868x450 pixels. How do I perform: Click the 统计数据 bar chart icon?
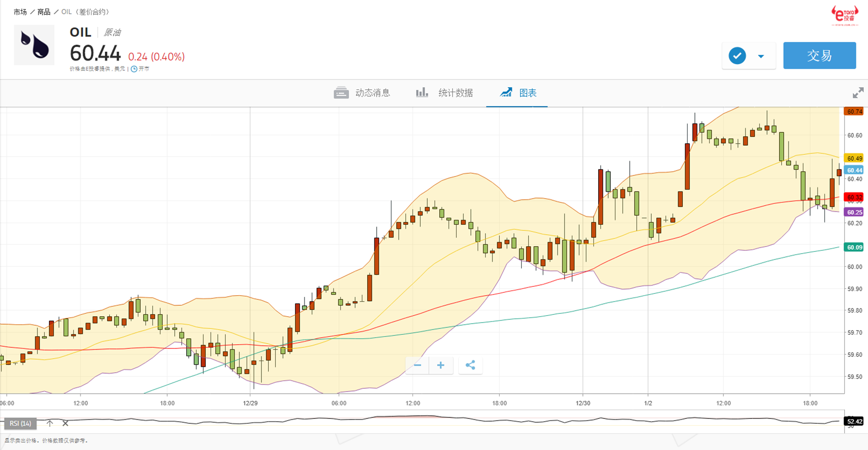(x=422, y=93)
